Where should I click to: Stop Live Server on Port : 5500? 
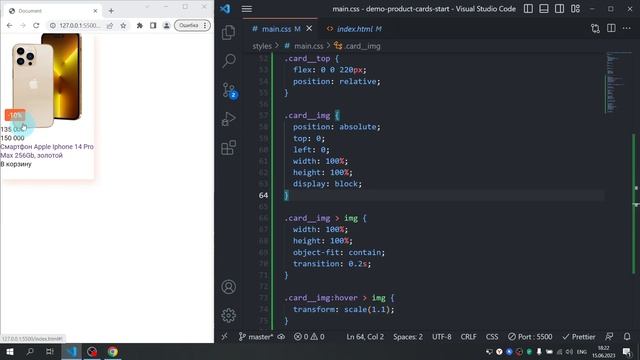(530, 337)
